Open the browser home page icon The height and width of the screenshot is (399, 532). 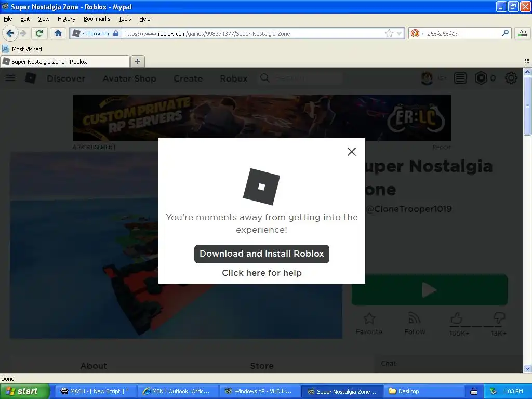[x=58, y=33]
